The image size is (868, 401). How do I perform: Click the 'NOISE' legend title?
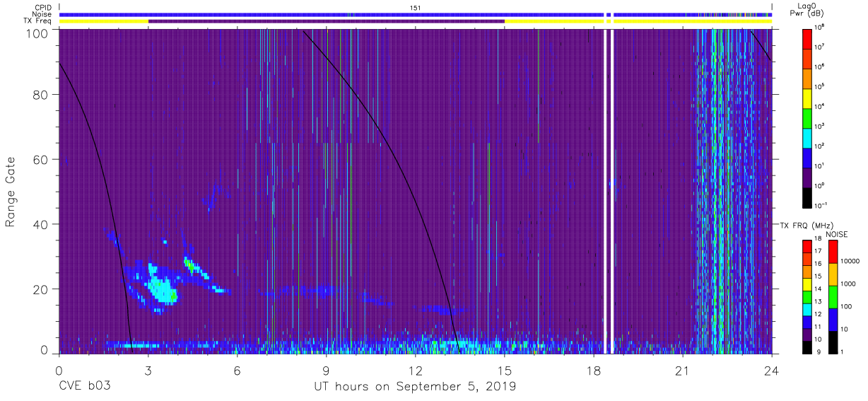pyautogui.click(x=835, y=233)
